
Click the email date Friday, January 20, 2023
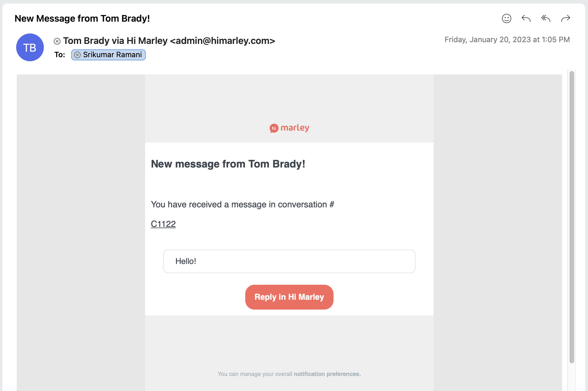click(x=507, y=40)
